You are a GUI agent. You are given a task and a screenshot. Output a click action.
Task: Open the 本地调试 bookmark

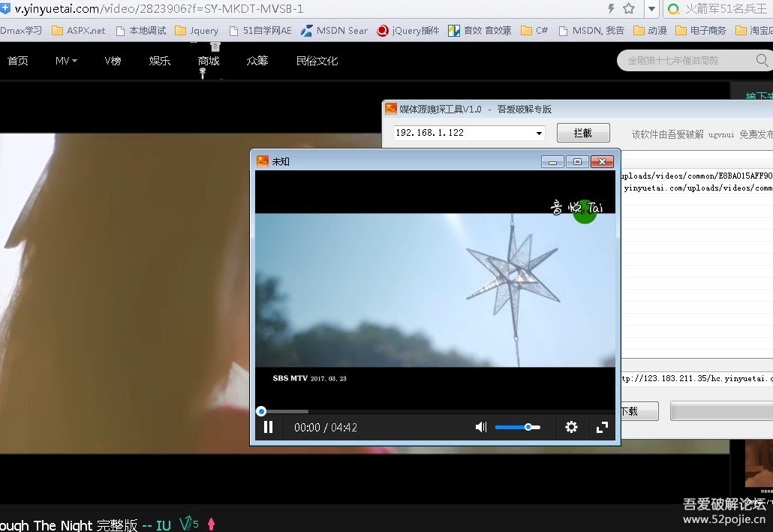click(141, 31)
